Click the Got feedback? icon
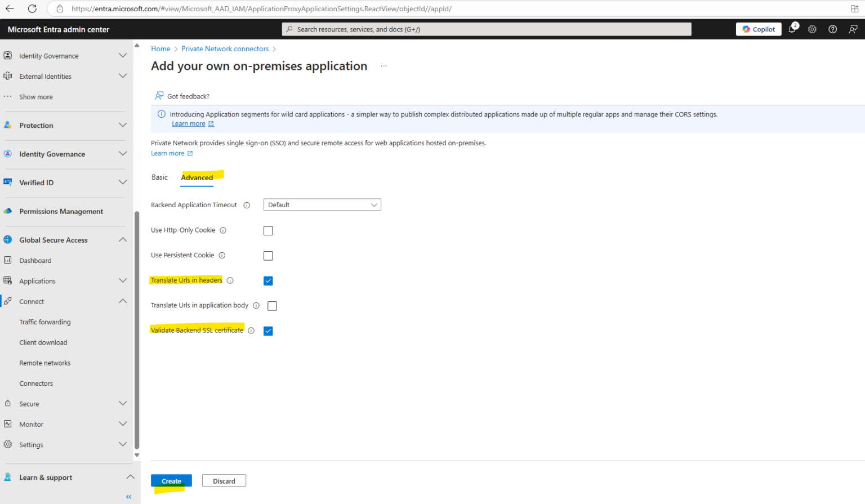This screenshot has height=504, width=865. click(159, 96)
